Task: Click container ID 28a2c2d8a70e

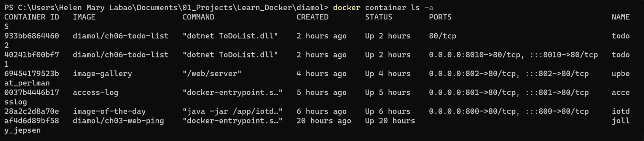Action: pyautogui.click(x=32, y=111)
